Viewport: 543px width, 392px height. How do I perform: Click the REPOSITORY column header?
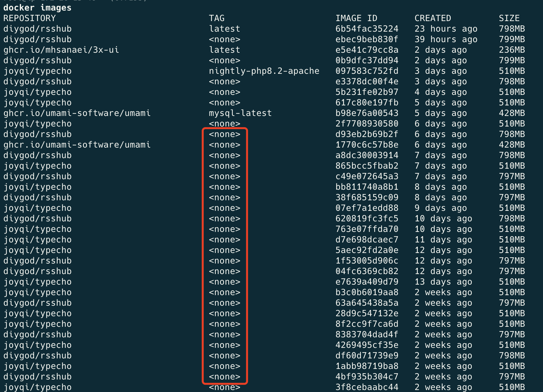coord(30,18)
